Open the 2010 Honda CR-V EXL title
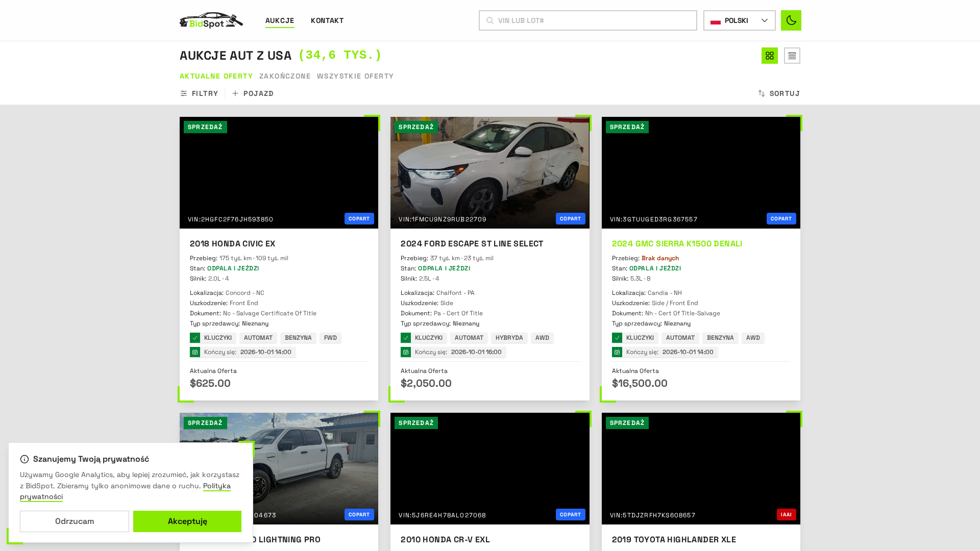 click(x=445, y=539)
